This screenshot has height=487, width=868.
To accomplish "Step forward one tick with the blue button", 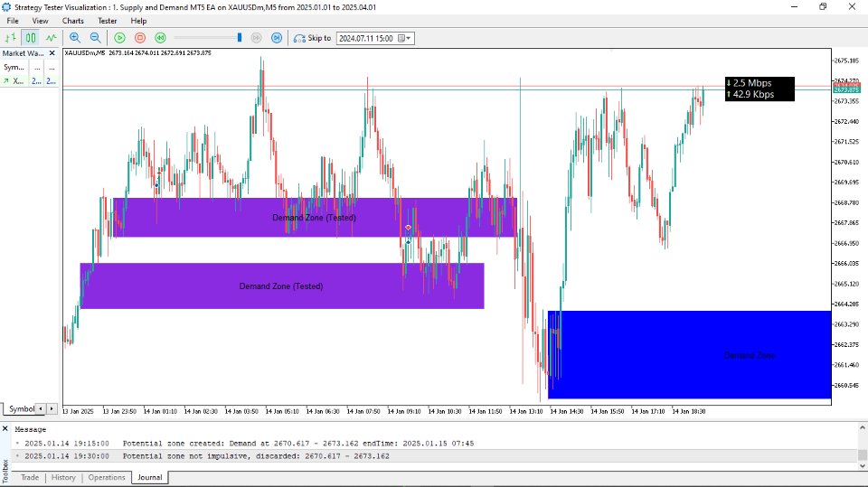I will (277, 38).
